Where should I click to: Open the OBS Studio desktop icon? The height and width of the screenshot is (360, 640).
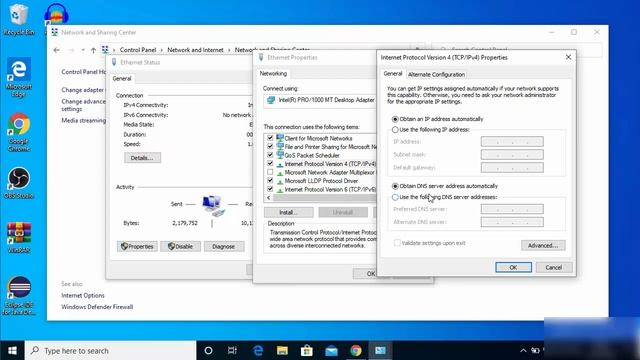tap(18, 183)
